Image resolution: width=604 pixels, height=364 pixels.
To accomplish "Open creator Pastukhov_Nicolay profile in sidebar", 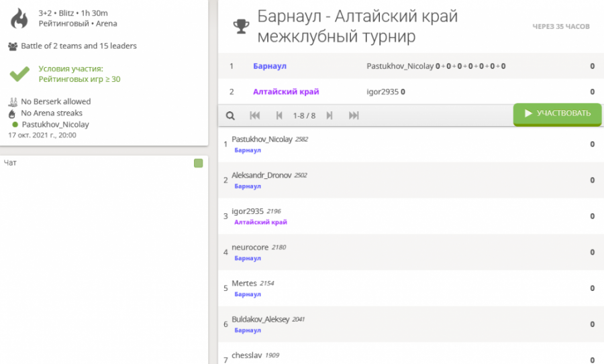I will (x=55, y=124).
